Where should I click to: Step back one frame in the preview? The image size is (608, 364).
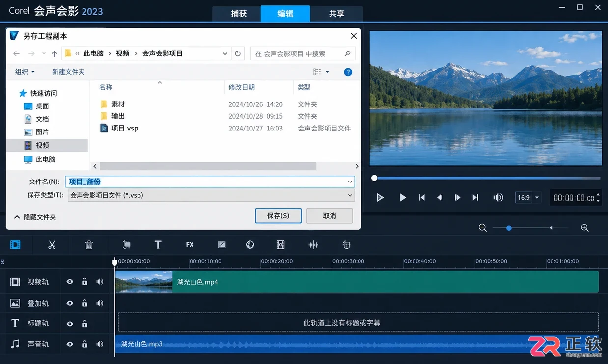(x=440, y=197)
